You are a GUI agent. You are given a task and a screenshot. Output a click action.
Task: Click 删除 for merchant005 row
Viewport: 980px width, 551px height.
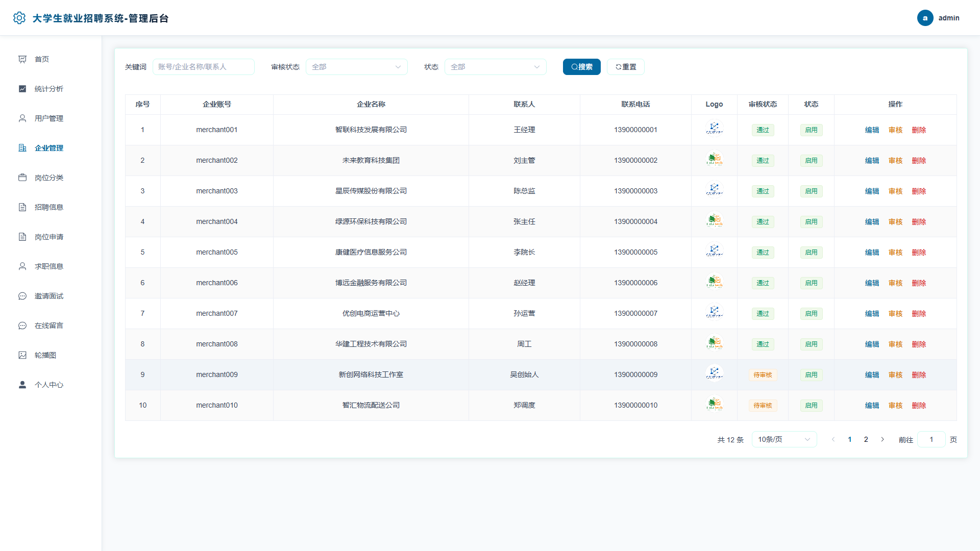pos(919,253)
